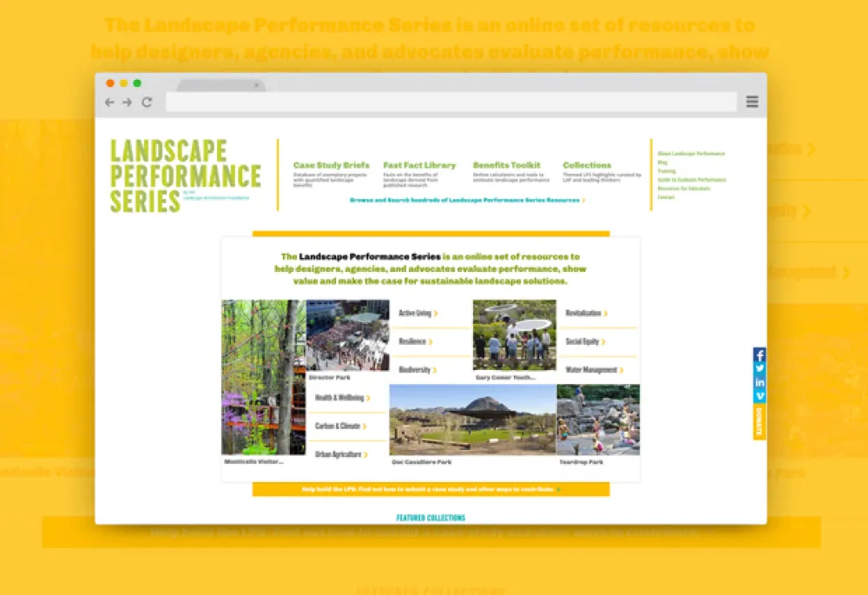868x595 pixels.
Task: Open the Resources for Educators link
Action: click(x=684, y=188)
